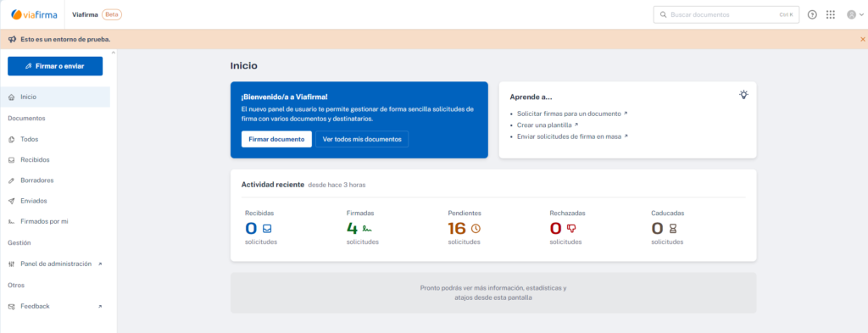Click the Caducadas count 0

click(x=658, y=228)
